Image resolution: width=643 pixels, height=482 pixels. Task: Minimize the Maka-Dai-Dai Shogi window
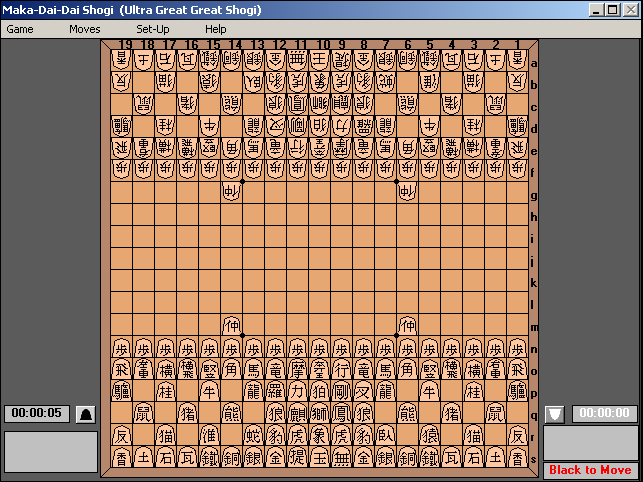(597, 10)
